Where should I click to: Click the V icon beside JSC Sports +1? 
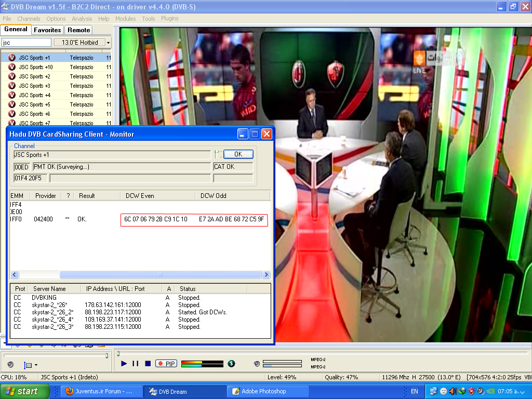tap(12, 58)
